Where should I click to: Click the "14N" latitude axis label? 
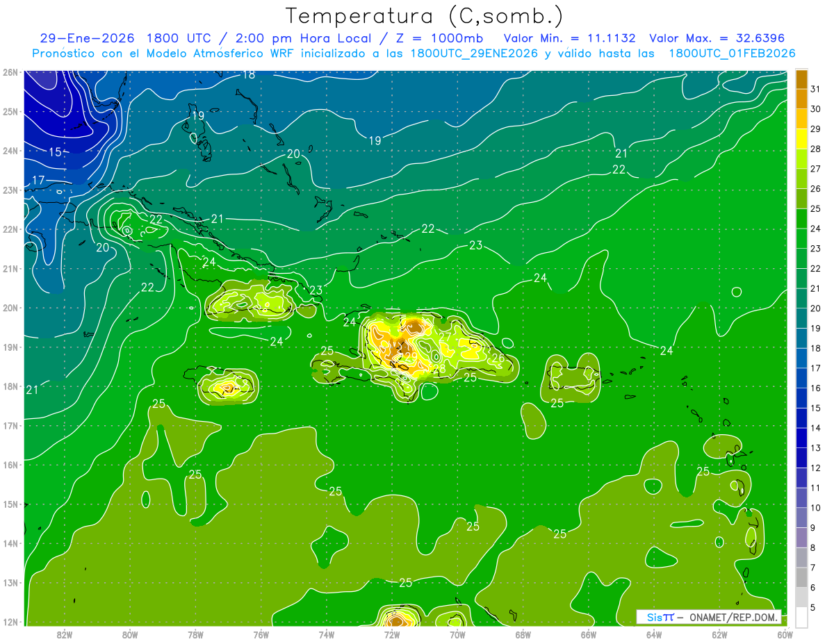pos(10,543)
